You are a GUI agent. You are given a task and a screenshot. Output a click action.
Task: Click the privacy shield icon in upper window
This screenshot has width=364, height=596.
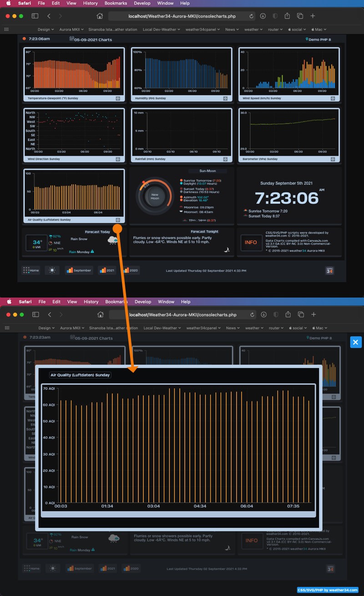(275, 16)
